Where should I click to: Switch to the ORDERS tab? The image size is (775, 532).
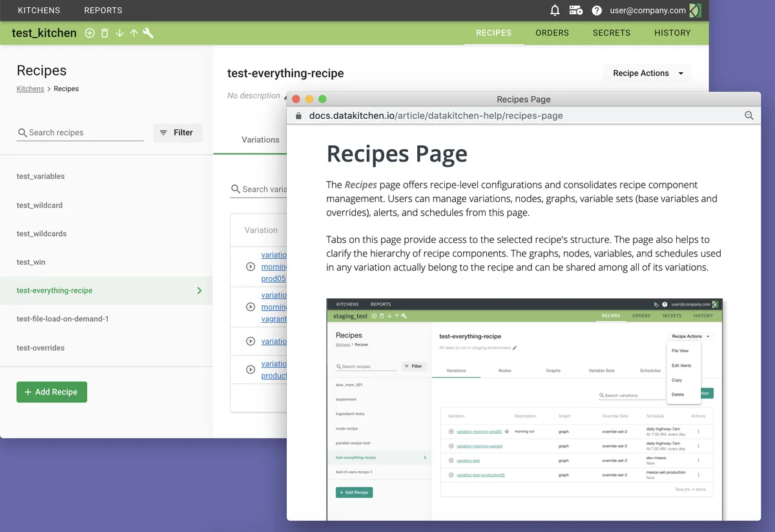552,33
